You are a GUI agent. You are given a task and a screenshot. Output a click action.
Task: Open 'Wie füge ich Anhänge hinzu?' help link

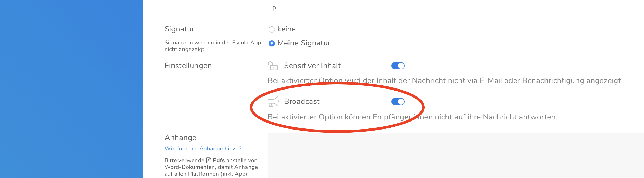(203, 149)
